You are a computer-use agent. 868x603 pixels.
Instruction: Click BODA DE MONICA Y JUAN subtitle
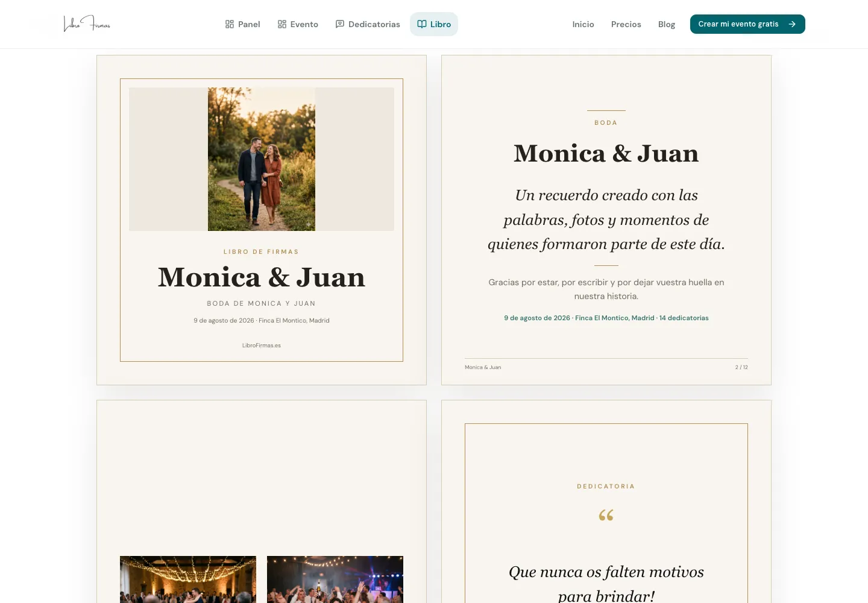pos(261,304)
